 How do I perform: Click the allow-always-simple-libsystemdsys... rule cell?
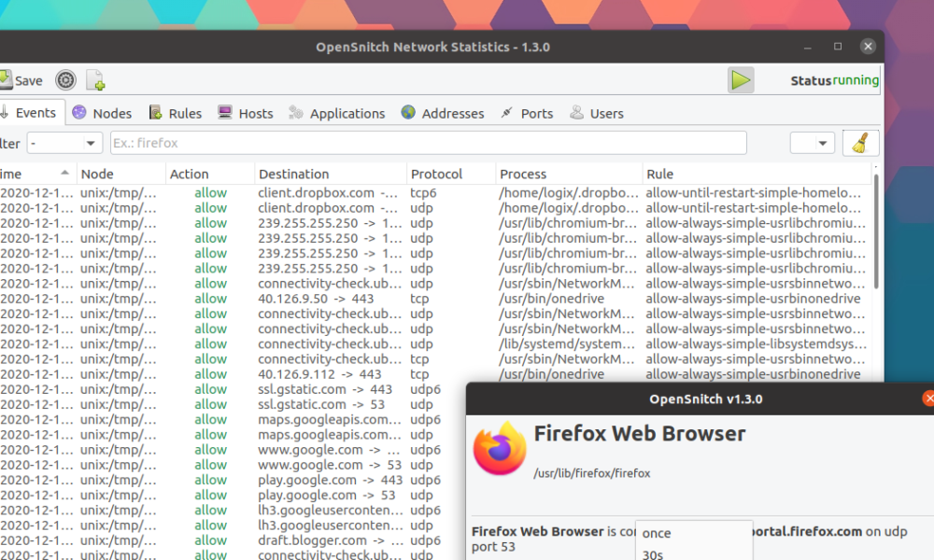point(756,344)
